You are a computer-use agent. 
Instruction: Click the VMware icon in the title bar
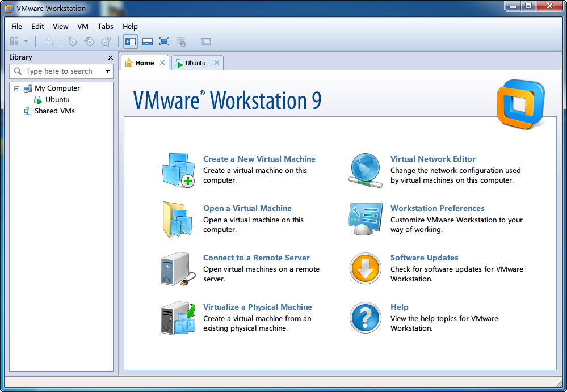click(9, 8)
